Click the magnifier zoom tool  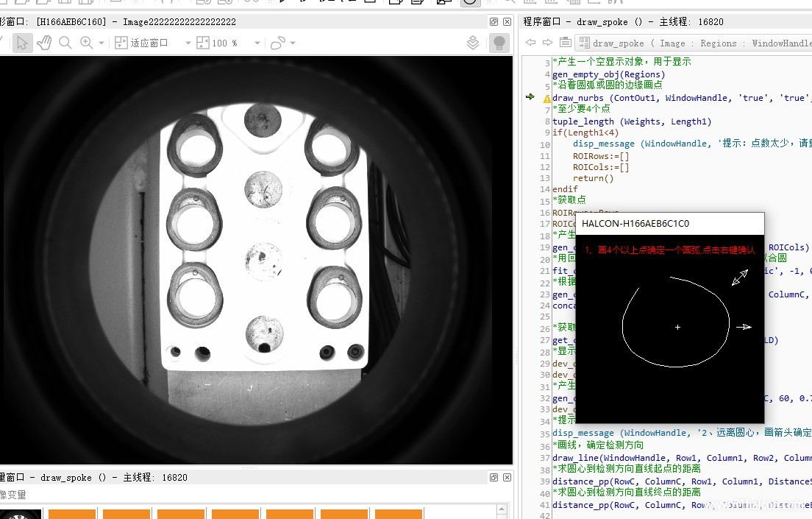(x=65, y=43)
